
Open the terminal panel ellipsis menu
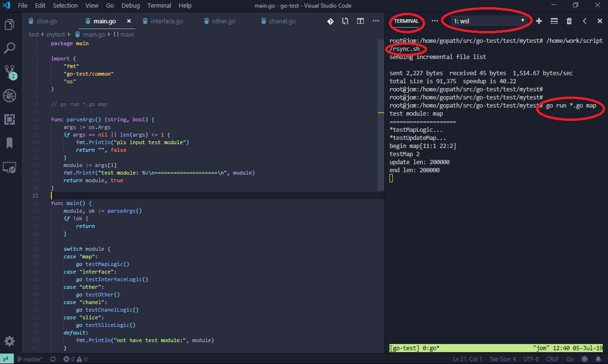point(435,21)
